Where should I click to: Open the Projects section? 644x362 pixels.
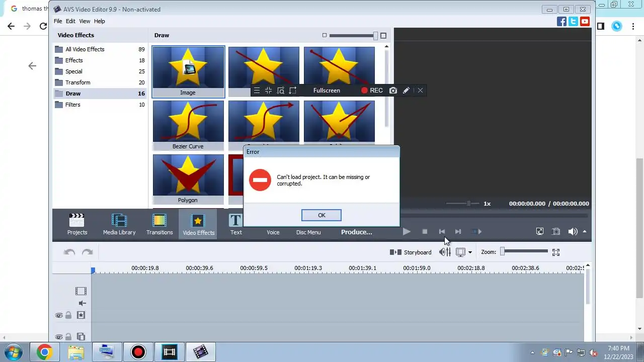click(77, 224)
